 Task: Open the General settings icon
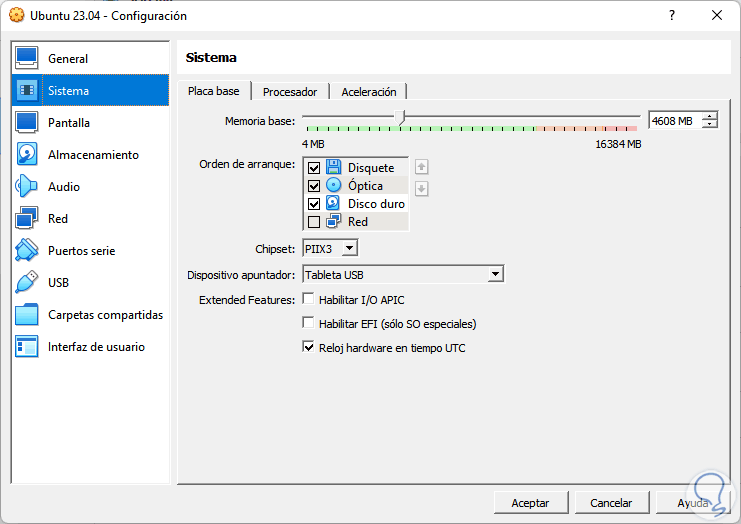pos(27,59)
